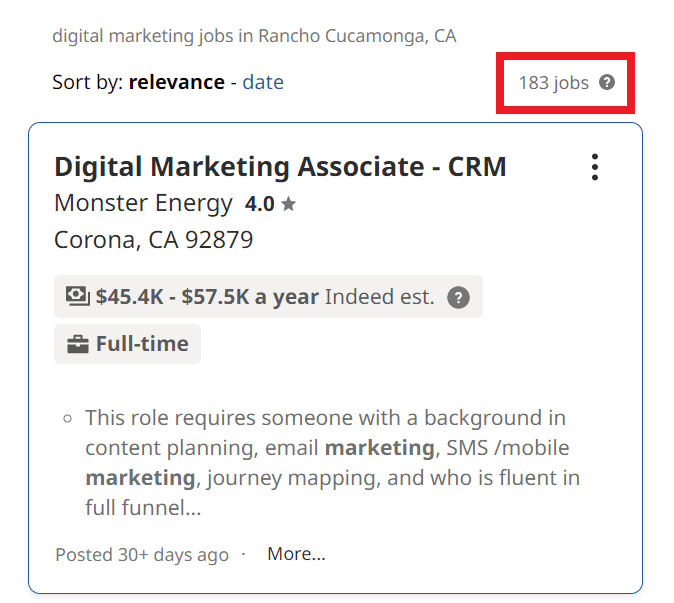This screenshot has width=674, height=603.
Task: Open Digital Marketing Associate - CRM job title
Action: (280, 167)
